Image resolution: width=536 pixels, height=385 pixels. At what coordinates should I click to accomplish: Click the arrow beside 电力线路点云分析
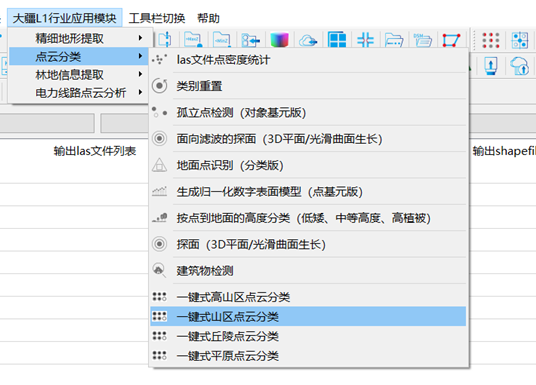140,92
